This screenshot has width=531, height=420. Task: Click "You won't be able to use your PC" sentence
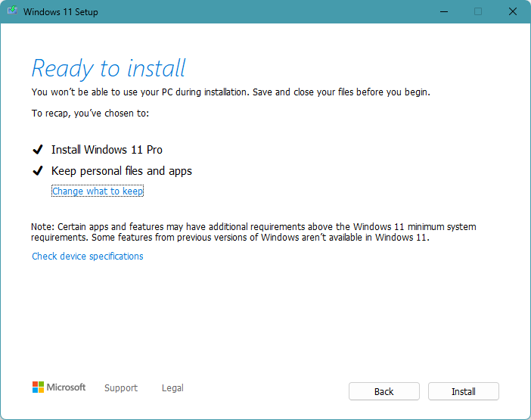[231, 92]
